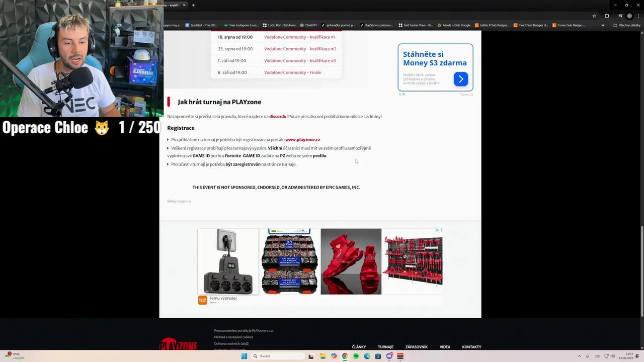
Task: Open the Get Fusion View bookmark
Action: (x=416, y=25)
